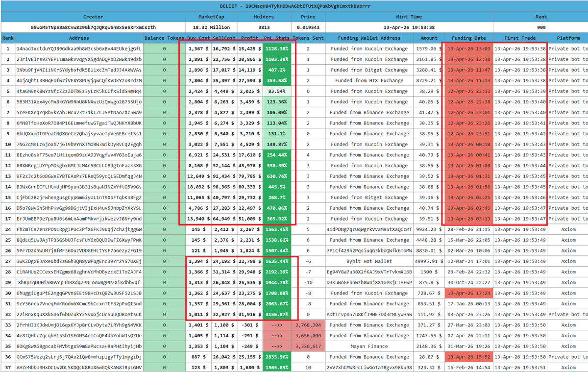
Task: Click the funding date 13-Apr-26 17:24
Action: pyautogui.click(x=468, y=293)
